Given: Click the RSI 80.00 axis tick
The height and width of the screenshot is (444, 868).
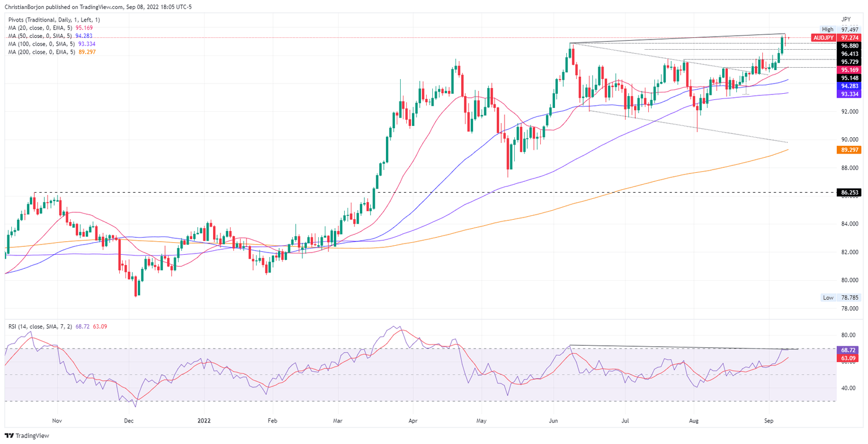Looking at the screenshot, I should [x=849, y=335].
